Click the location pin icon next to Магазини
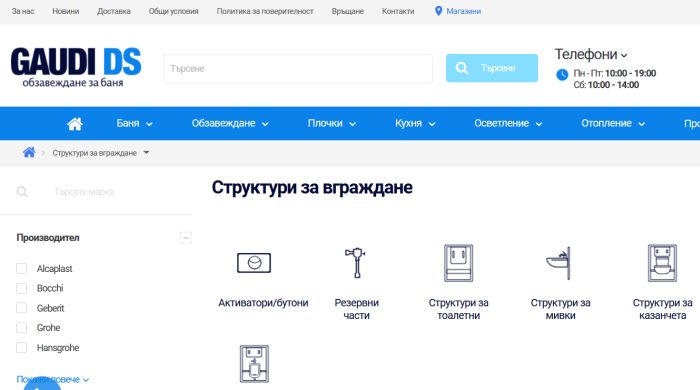 (438, 11)
